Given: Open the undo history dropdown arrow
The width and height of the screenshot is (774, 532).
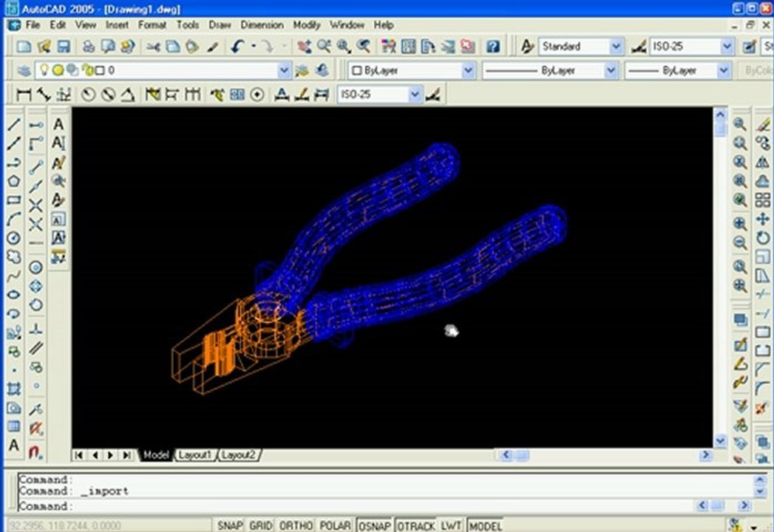Looking at the screenshot, I should 254,47.
